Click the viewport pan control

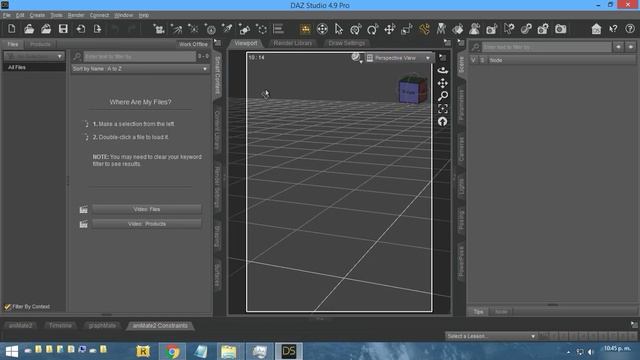pyautogui.click(x=442, y=83)
